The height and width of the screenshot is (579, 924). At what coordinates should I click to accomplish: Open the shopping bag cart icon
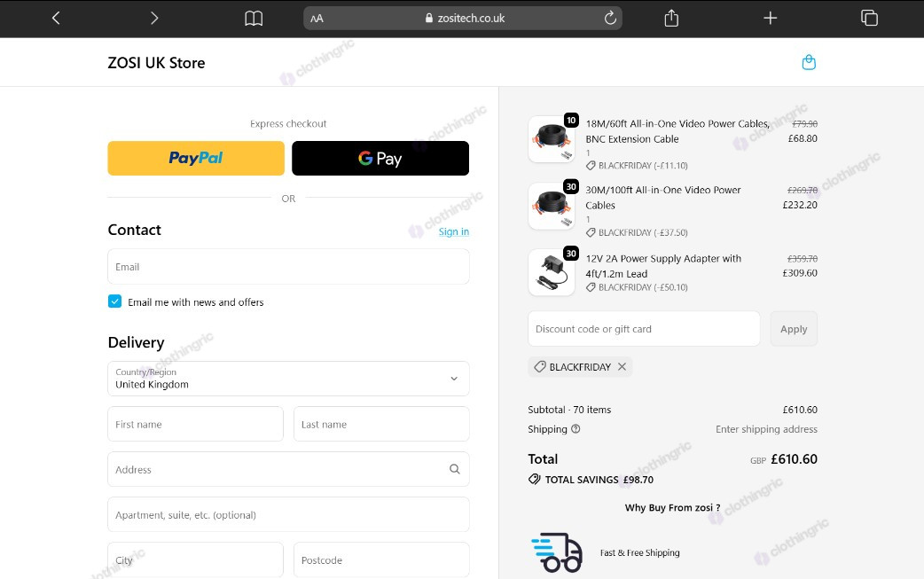809,62
